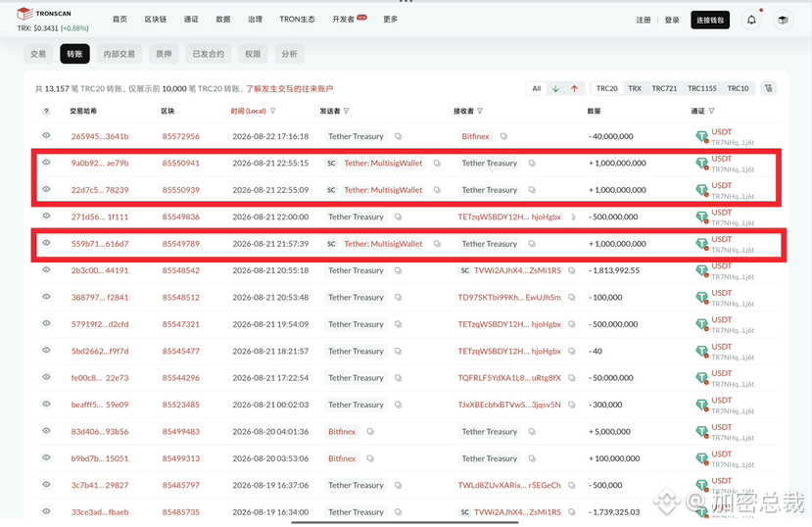
Task: Select the TRC721 token type filter
Action: point(664,88)
